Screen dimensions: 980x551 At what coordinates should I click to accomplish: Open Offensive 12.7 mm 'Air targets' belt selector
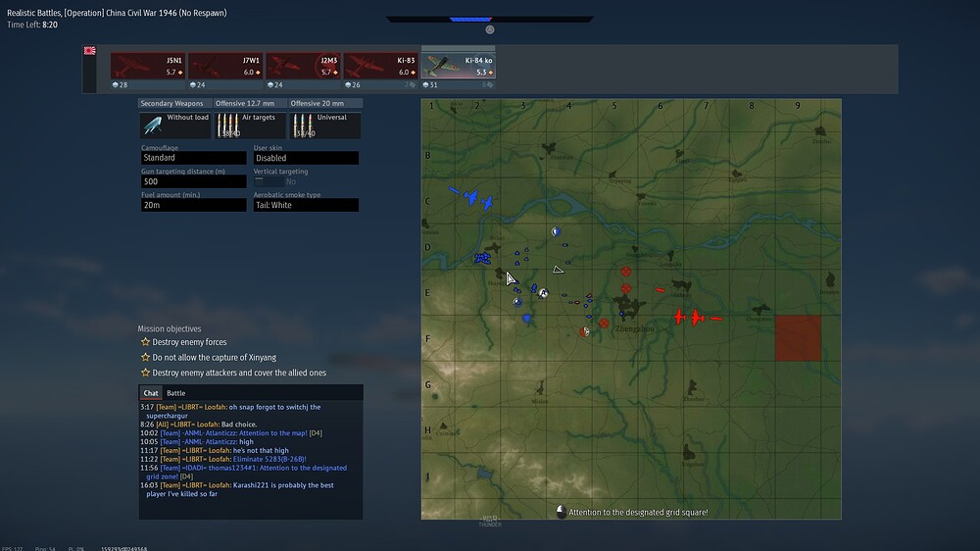click(249, 125)
